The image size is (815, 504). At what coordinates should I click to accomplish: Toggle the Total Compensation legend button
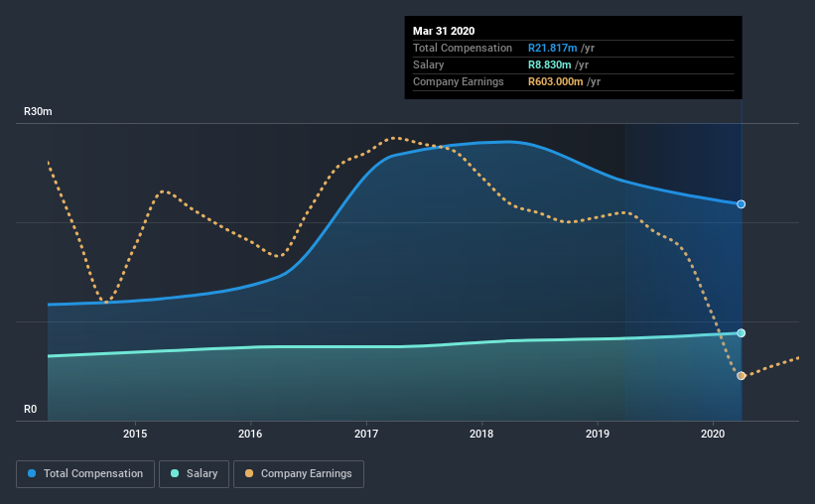pos(85,474)
